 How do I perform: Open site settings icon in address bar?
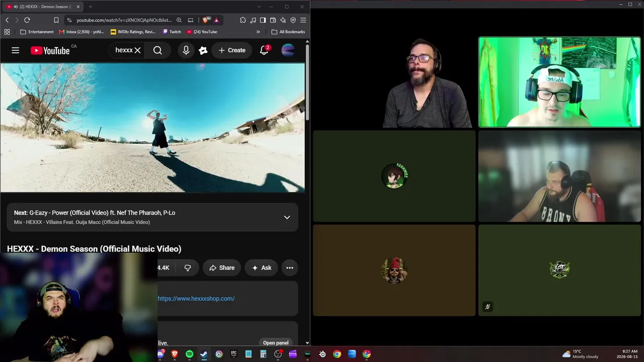69,20
